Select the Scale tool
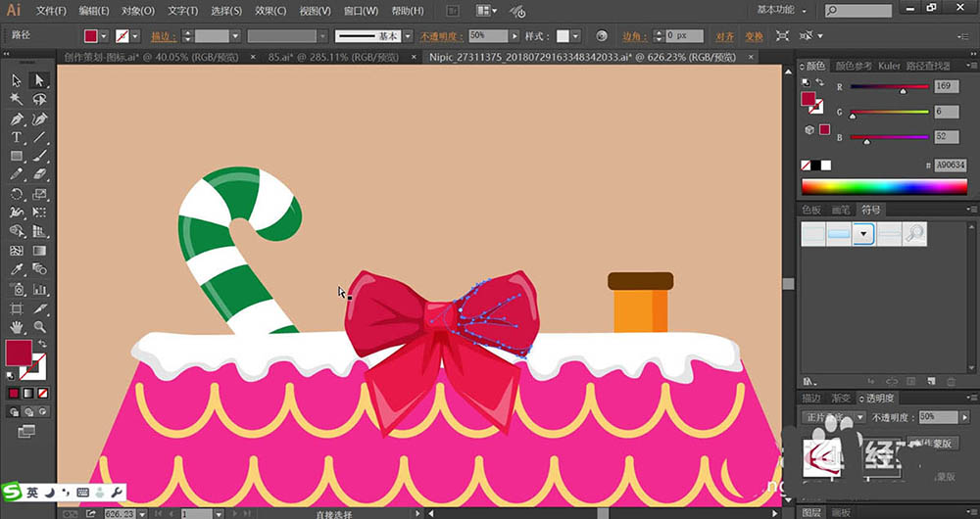Screen dimensions: 980x519 coord(39,194)
